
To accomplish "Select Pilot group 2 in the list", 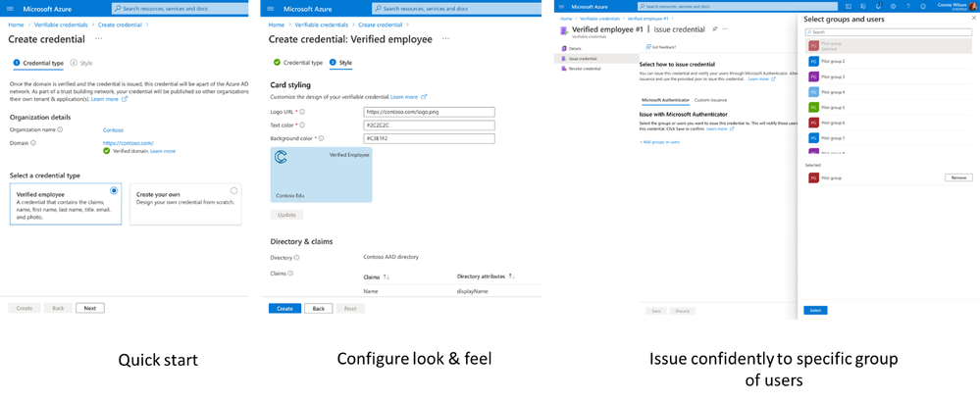I will (x=888, y=61).
